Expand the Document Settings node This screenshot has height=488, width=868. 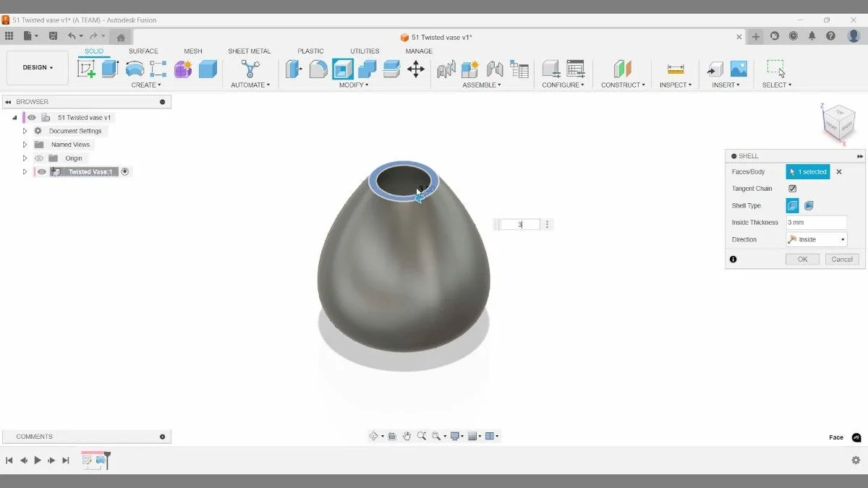coord(24,130)
